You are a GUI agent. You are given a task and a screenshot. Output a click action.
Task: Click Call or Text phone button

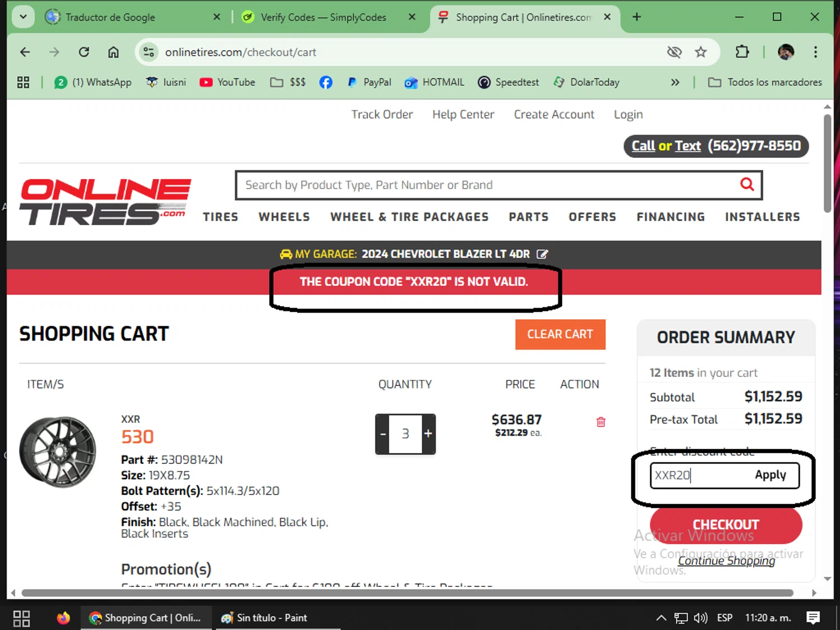[716, 146]
